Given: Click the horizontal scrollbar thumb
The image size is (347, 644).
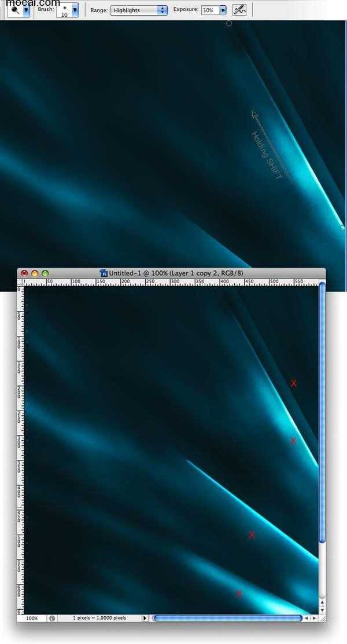Looking at the screenshot, I should [x=227, y=618].
